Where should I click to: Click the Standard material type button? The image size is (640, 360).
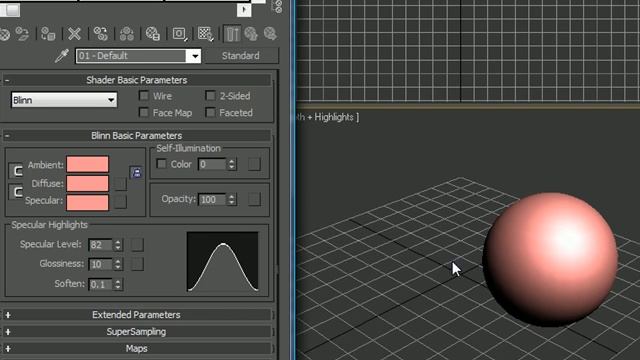[x=241, y=56]
